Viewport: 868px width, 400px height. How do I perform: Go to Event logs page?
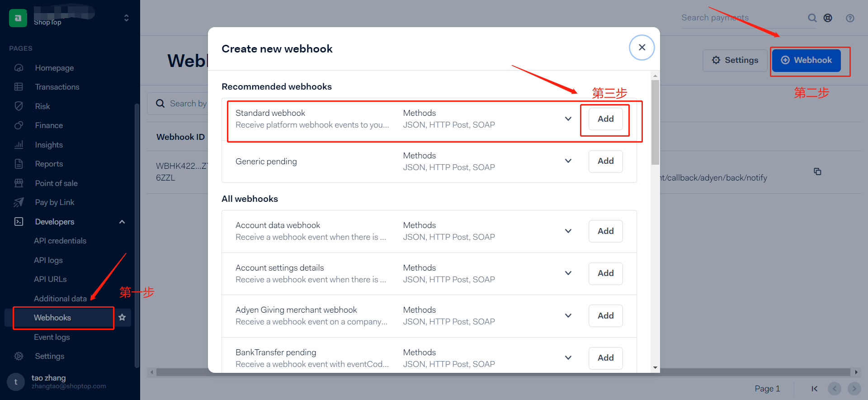click(x=52, y=337)
